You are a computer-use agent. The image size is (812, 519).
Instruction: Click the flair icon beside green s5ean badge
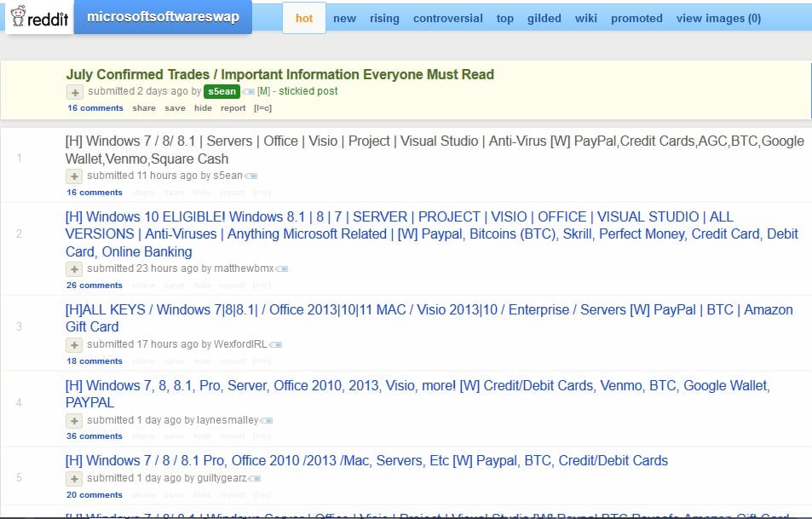(249, 92)
